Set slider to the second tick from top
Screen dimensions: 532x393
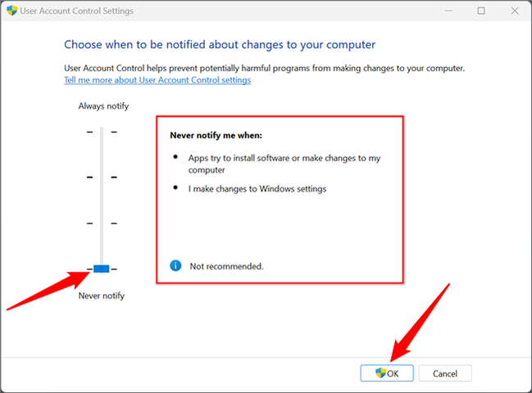tap(102, 177)
